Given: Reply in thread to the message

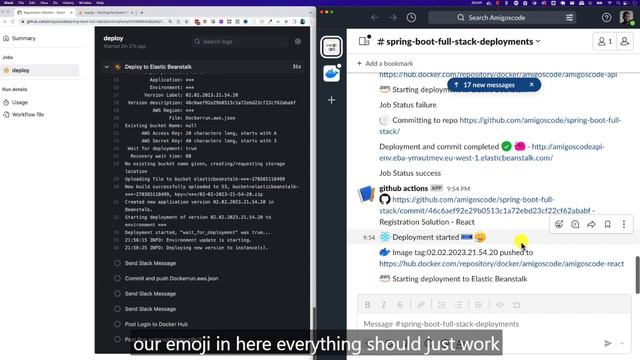Looking at the screenshot, I should coord(575,224).
